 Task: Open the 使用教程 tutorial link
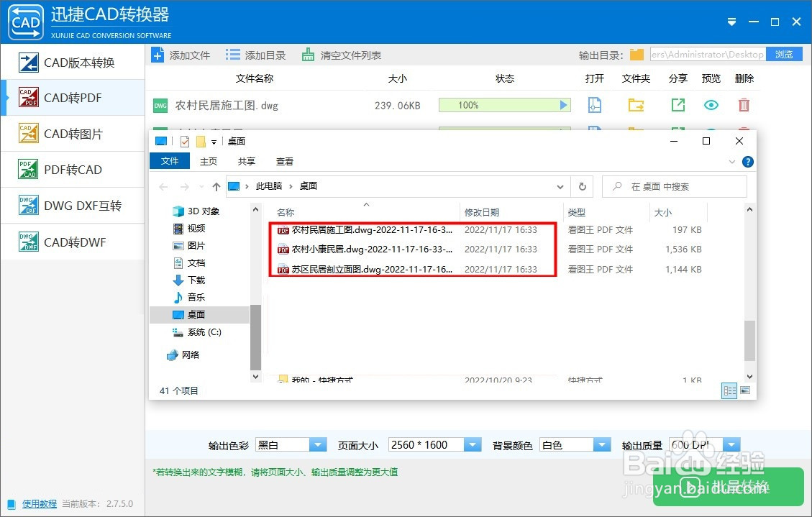pyautogui.click(x=40, y=503)
